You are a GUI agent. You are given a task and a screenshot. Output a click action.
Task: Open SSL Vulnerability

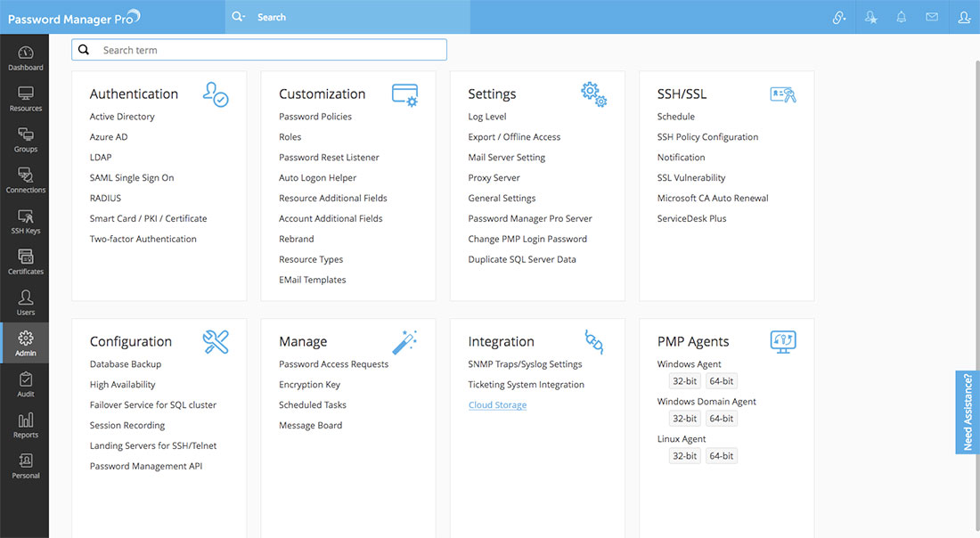[691, 178]
